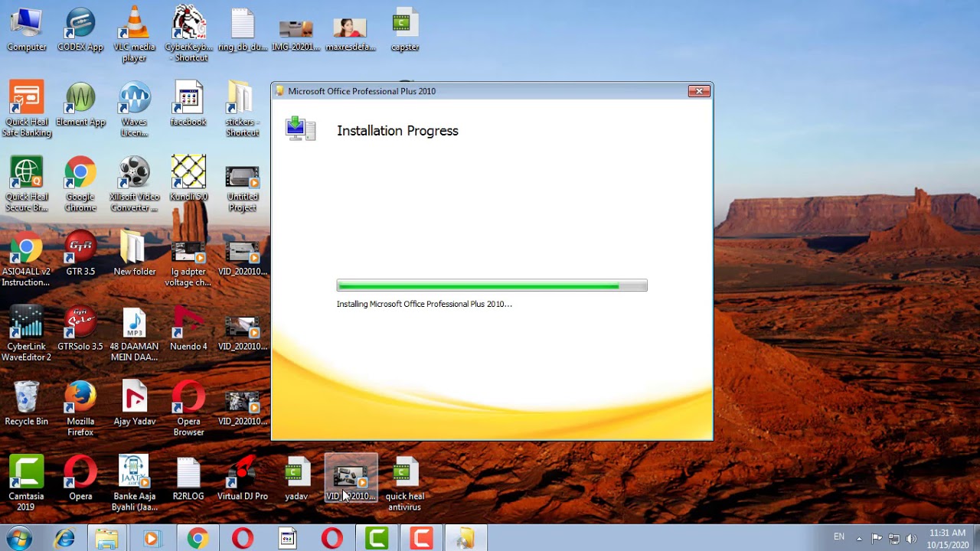Screen dimensions: 980x551
Task: Select the Ajay Yadav PDF icon
Action: [x=134, y=404]
